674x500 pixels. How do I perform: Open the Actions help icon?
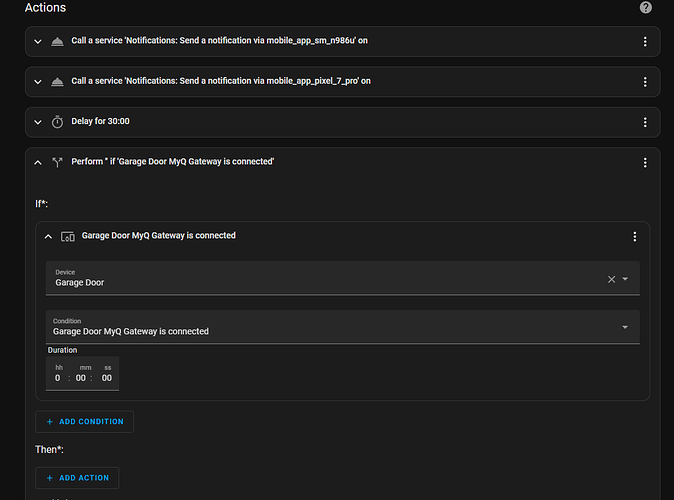646,8
